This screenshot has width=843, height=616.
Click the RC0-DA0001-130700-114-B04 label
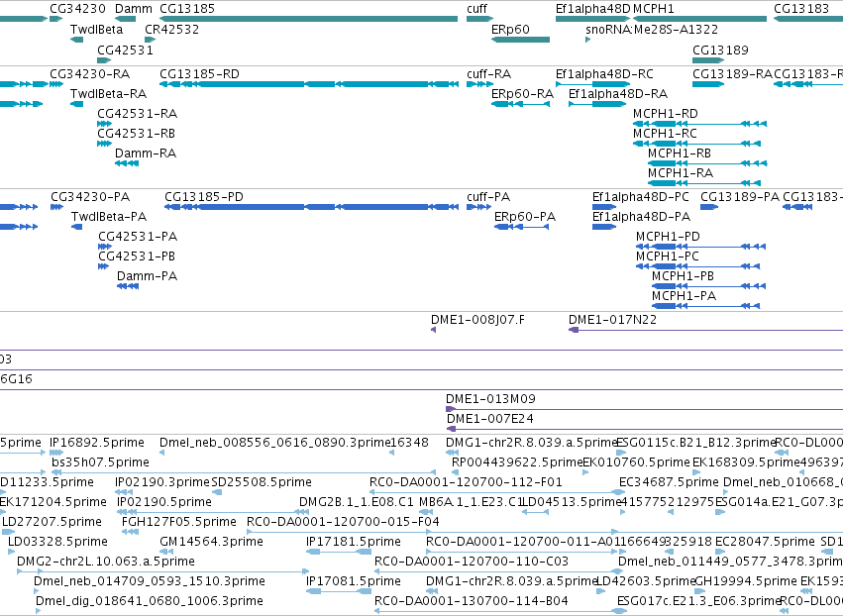tap(472, 601)
